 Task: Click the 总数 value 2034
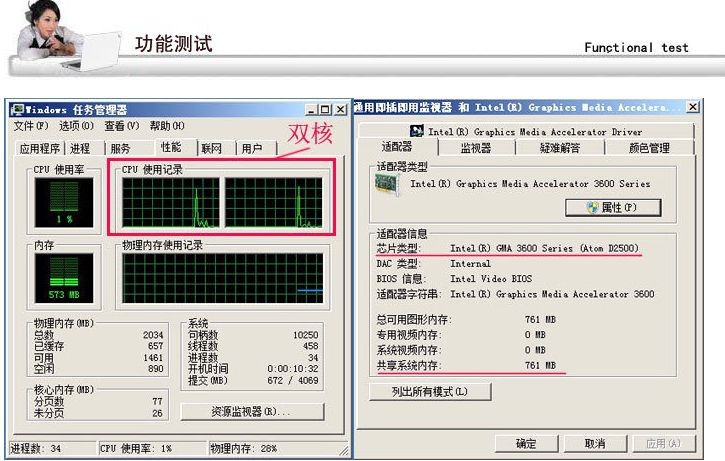tap(153, 335)
